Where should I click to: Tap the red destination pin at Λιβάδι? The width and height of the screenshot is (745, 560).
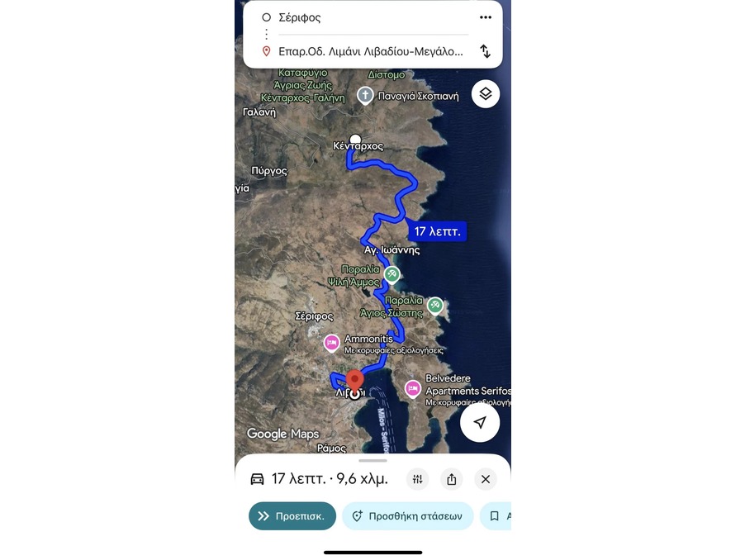(354, 382)
